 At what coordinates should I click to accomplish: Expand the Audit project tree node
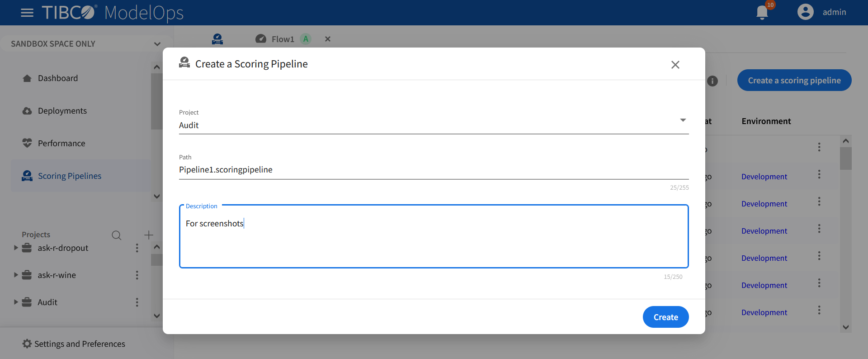16,302
